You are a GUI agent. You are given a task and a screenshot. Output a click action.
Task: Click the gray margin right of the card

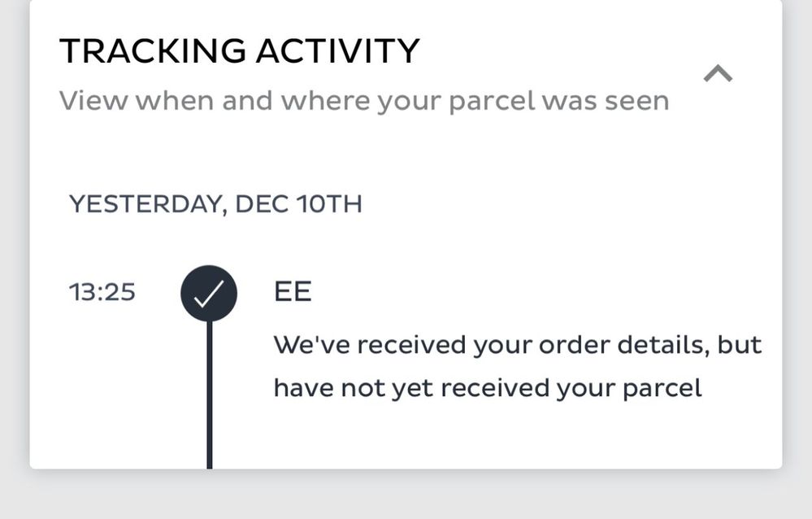point(797,244)
